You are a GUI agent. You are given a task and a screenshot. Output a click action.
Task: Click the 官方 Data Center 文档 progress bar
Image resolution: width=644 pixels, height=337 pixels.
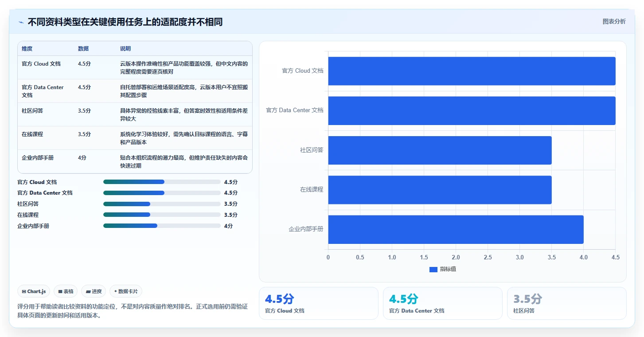(x=162, y=193)
